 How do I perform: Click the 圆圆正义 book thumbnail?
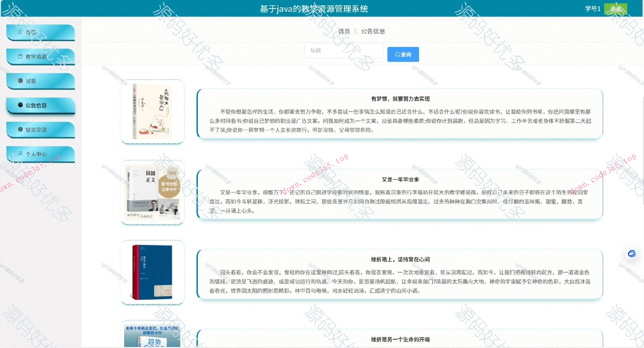(x=152, y=191)
